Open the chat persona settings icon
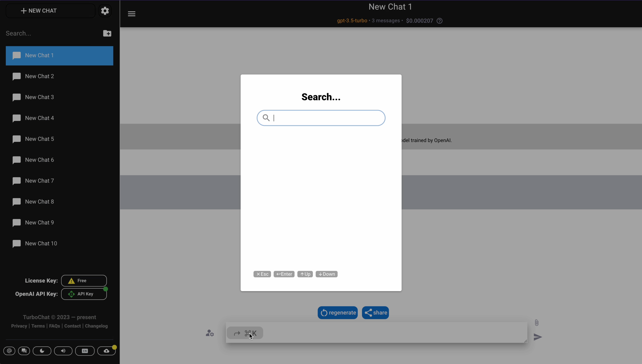This screenshot has height=364, width=642. [x=210, y=333]
